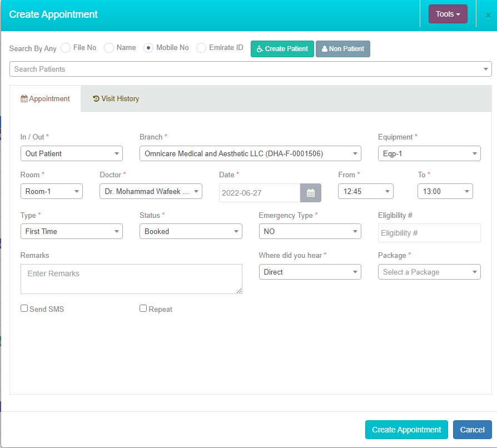The image size is (497, 448).
Task: Click the Non Patient person icon button
Action: point(324,49)
